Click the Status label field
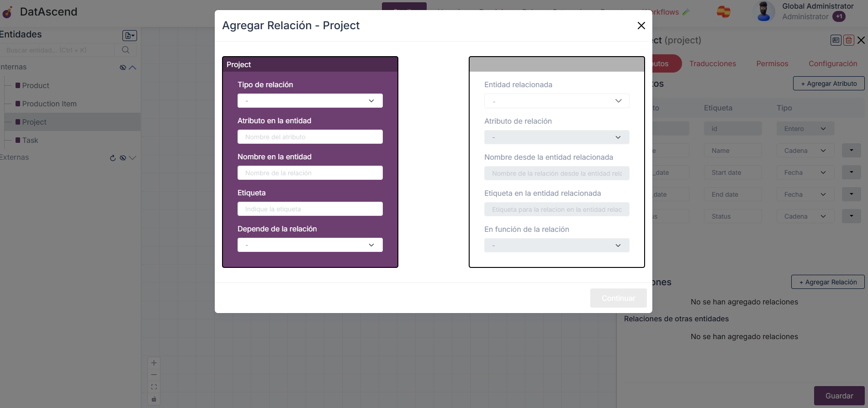868x408 pixels. [733, 216]
